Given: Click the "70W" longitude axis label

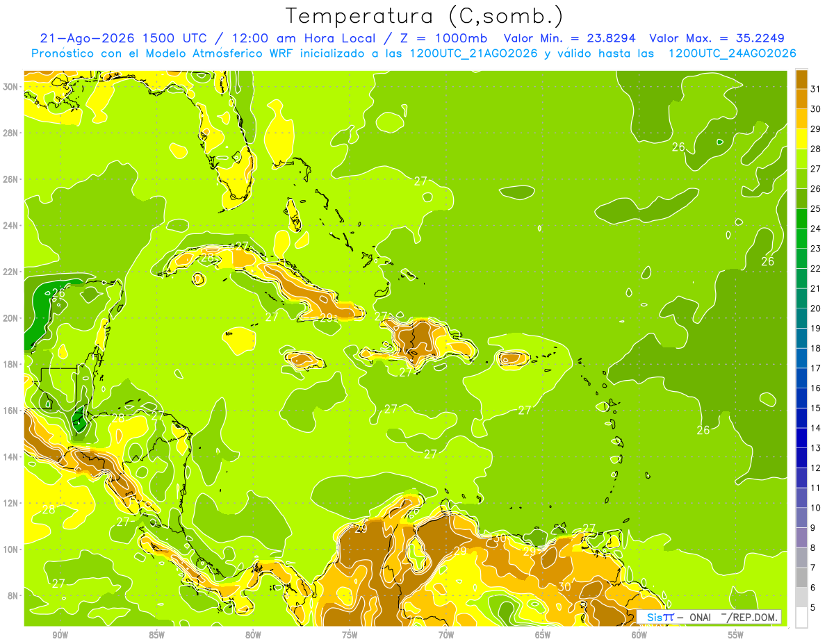Looking at the screenshot, I should (x=446, y=635).
